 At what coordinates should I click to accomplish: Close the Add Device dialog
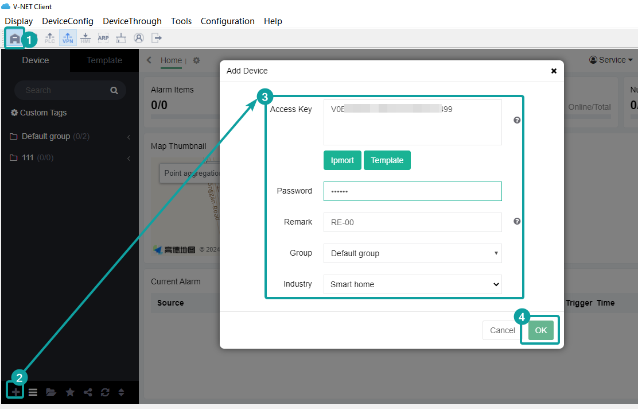(554, 71)
